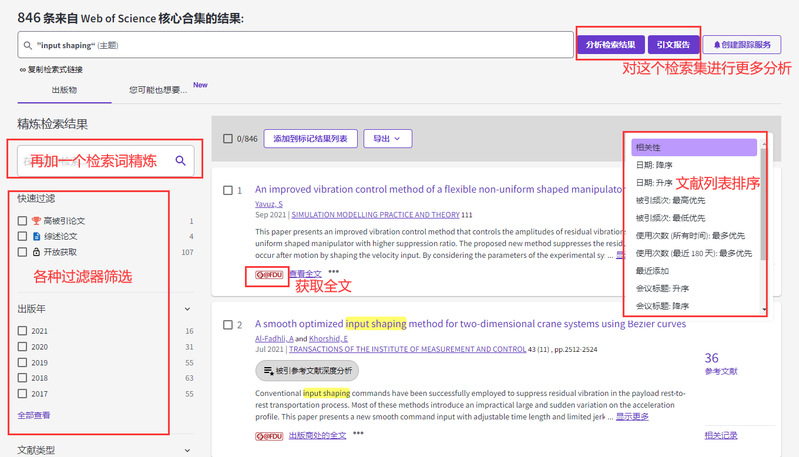Viewport: 799px width, 457px height.
Task: Select the 出版物 tab
Action: (64, 90)
